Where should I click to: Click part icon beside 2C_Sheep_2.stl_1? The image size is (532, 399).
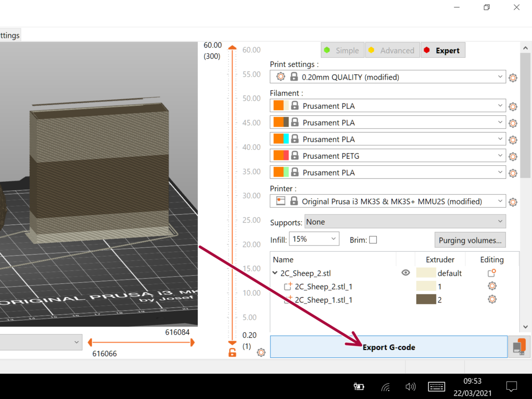(288, 286)
